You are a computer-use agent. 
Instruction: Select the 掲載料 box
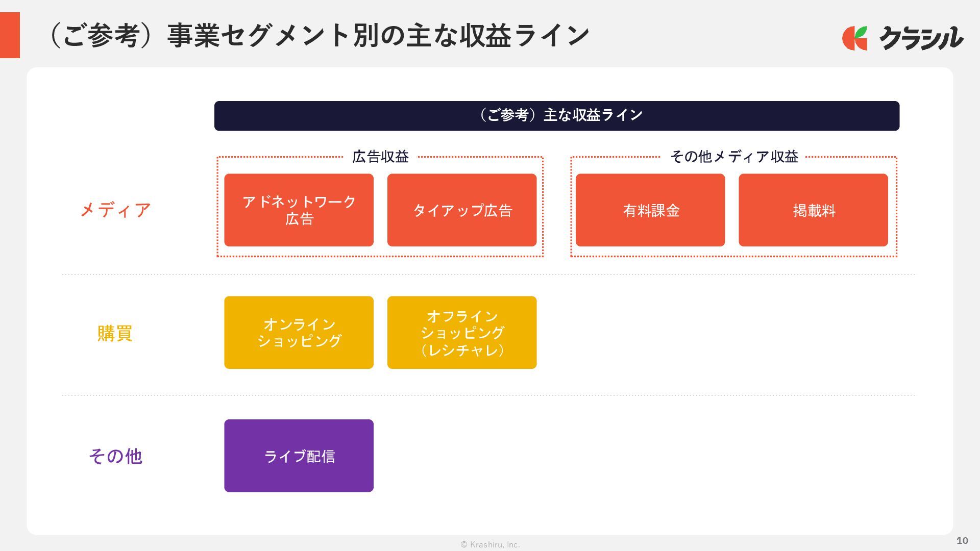(813, 210)
